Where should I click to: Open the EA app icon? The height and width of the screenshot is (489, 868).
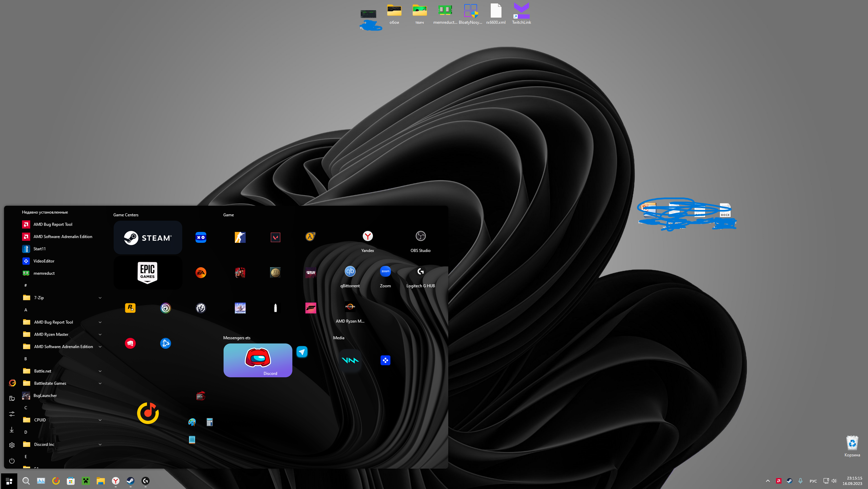coord(201,273)
